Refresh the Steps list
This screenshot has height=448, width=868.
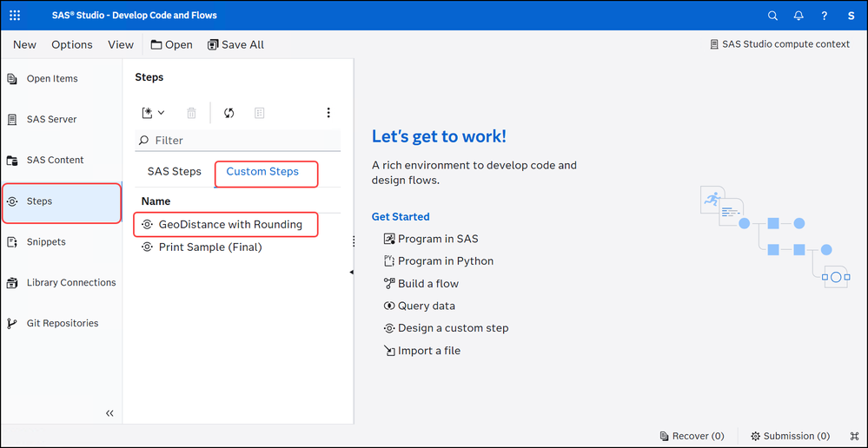click(x=229, y=113)
